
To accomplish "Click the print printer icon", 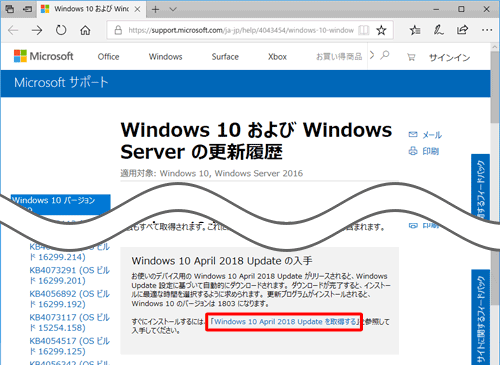I will (413, 151).
